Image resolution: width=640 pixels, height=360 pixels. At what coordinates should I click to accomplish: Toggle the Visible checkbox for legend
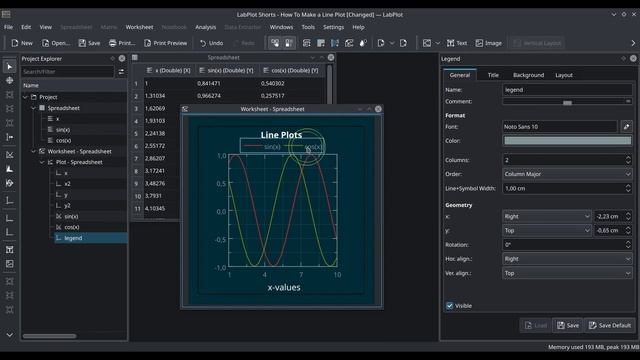pyautogui.click(x=450, y=306)
